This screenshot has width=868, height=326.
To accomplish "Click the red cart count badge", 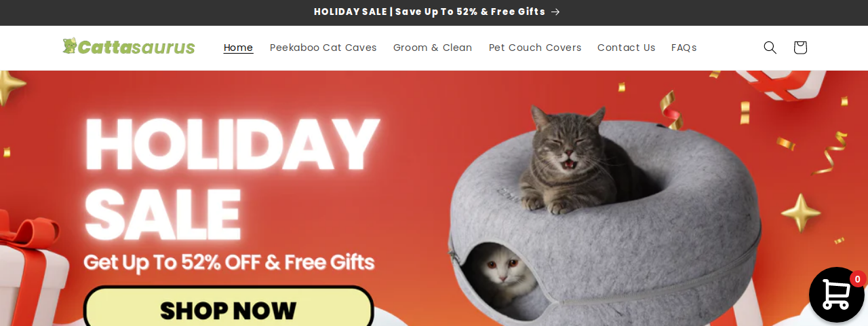I will coord(858,279).
